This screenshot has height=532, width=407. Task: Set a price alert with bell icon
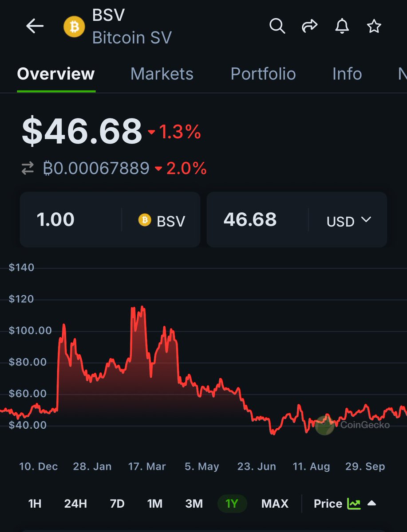click(x=341, y=27)
